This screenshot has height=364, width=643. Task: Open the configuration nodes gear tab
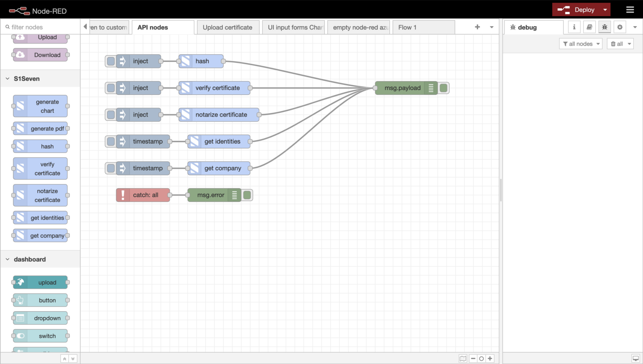click(620, 27)
